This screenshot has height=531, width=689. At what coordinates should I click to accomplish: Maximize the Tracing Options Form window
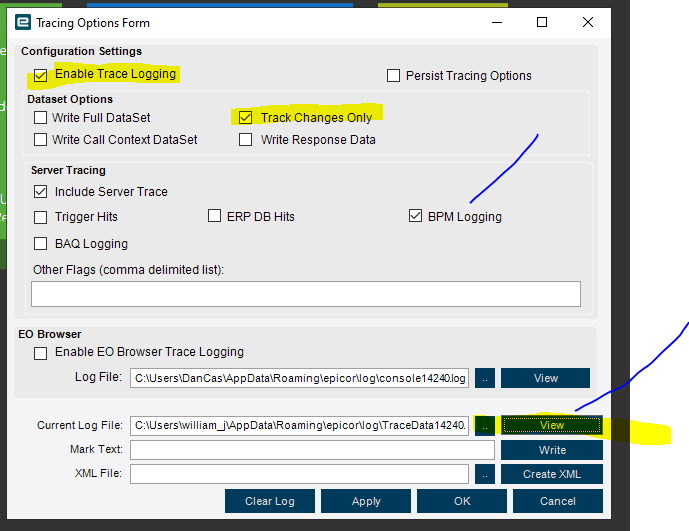click(x=542, y=22)
